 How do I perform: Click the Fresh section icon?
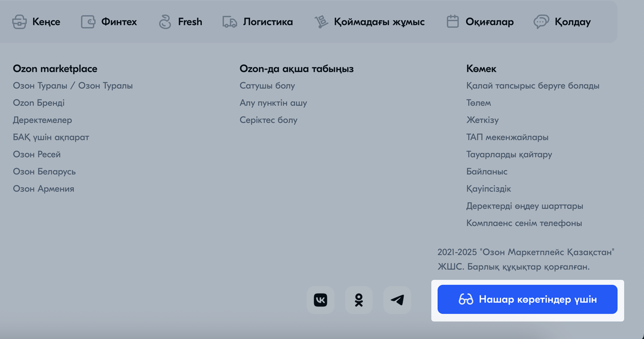pos(165,22)
